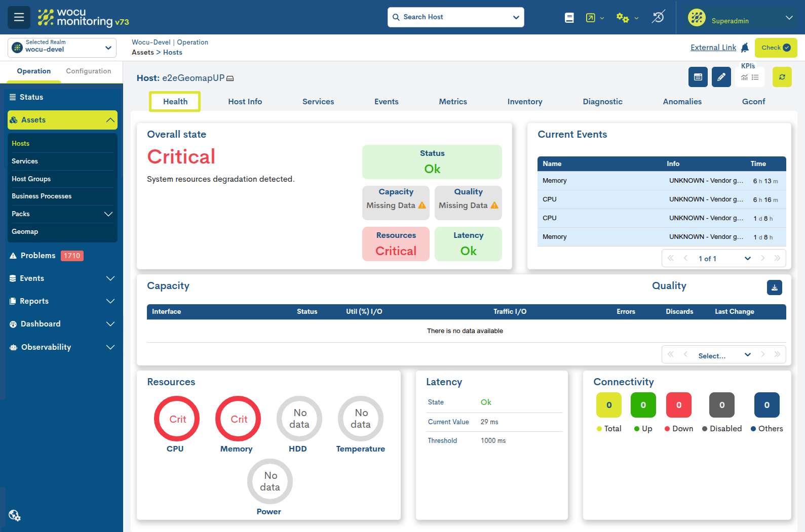
Task: Open the host details card icon
Action: point(698,77)
